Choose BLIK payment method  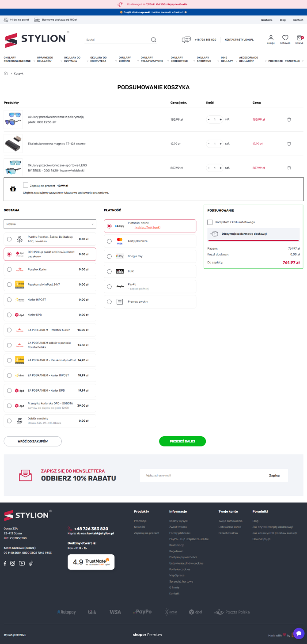click(x=110, y=271)
